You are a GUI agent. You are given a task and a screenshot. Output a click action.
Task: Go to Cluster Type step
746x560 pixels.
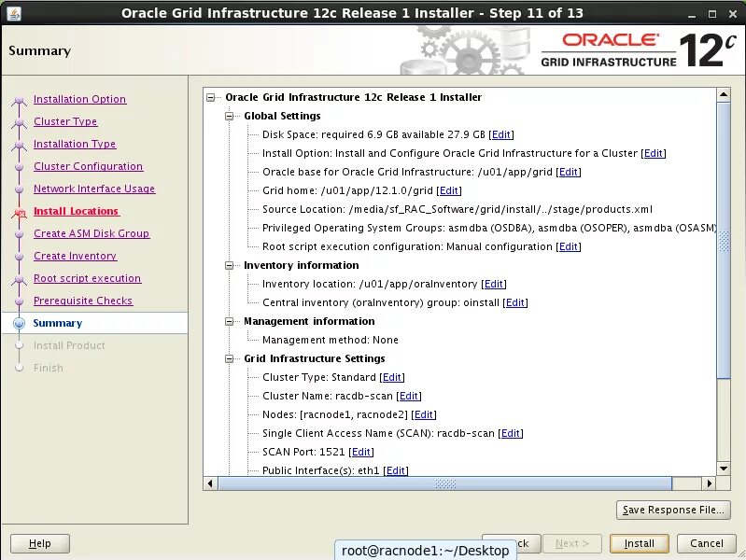click(x=65, y=121)
